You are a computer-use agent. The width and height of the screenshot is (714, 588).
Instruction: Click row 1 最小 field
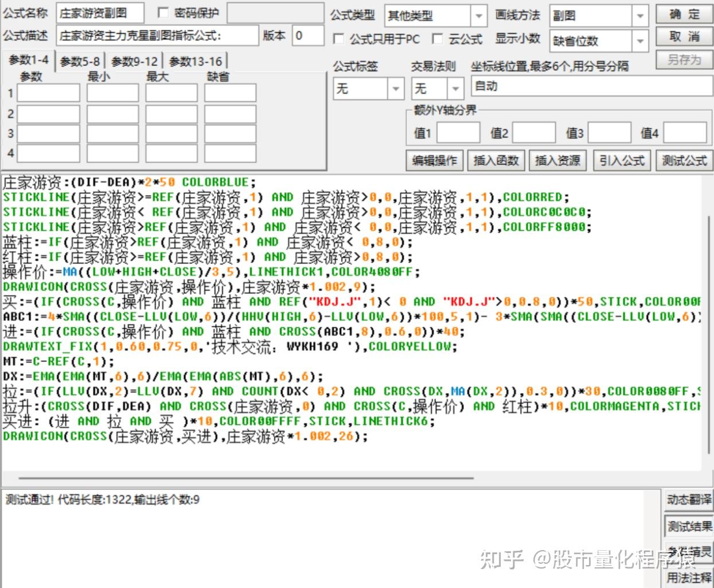[x=112, y=92]
